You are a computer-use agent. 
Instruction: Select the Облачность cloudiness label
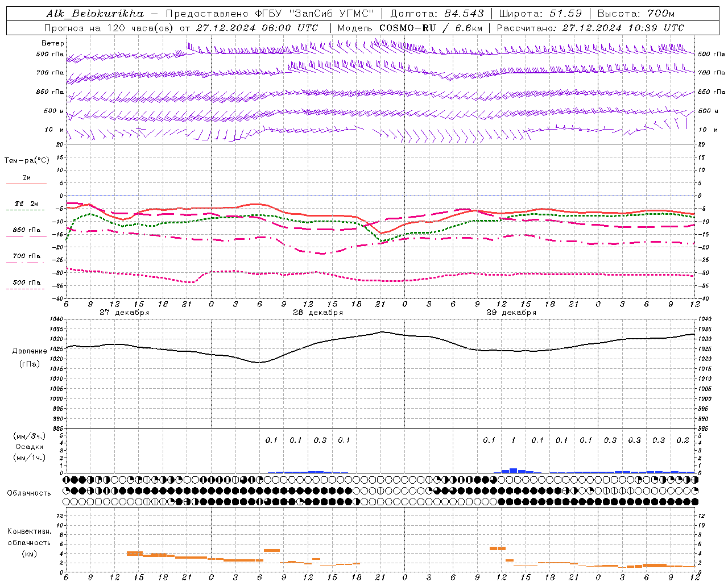[29, 493]
